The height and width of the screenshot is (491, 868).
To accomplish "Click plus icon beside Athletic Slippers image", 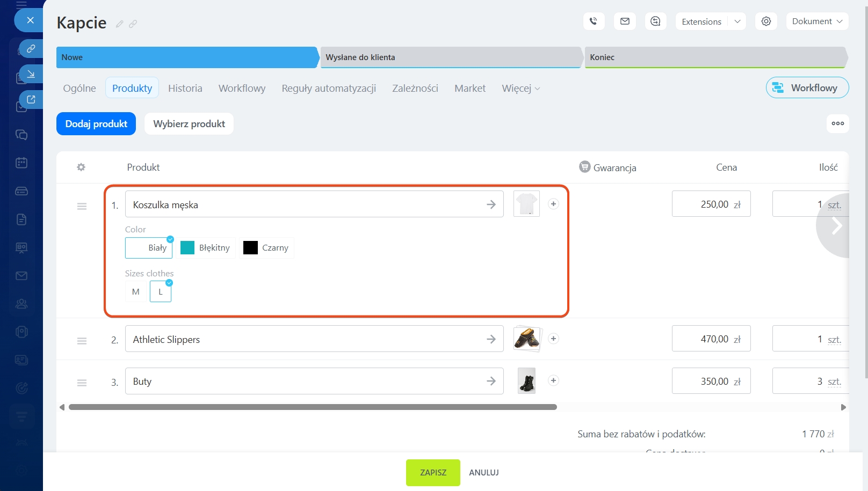I will pos(553,339).
